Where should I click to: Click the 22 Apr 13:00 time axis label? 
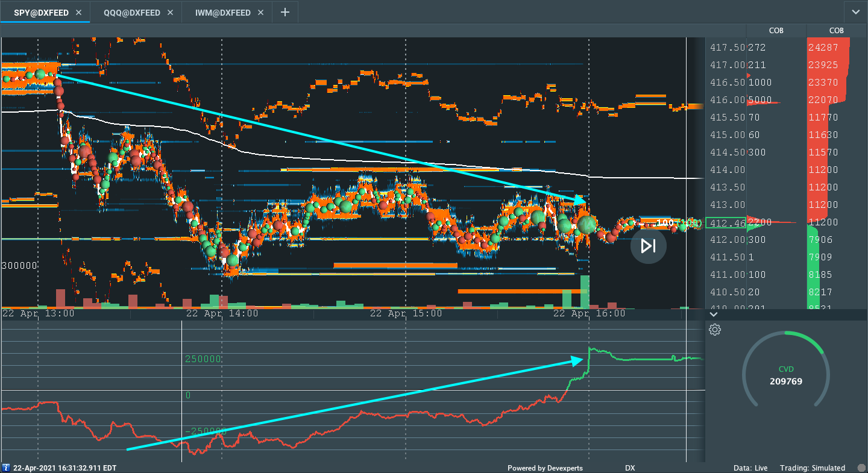point(39,314)
